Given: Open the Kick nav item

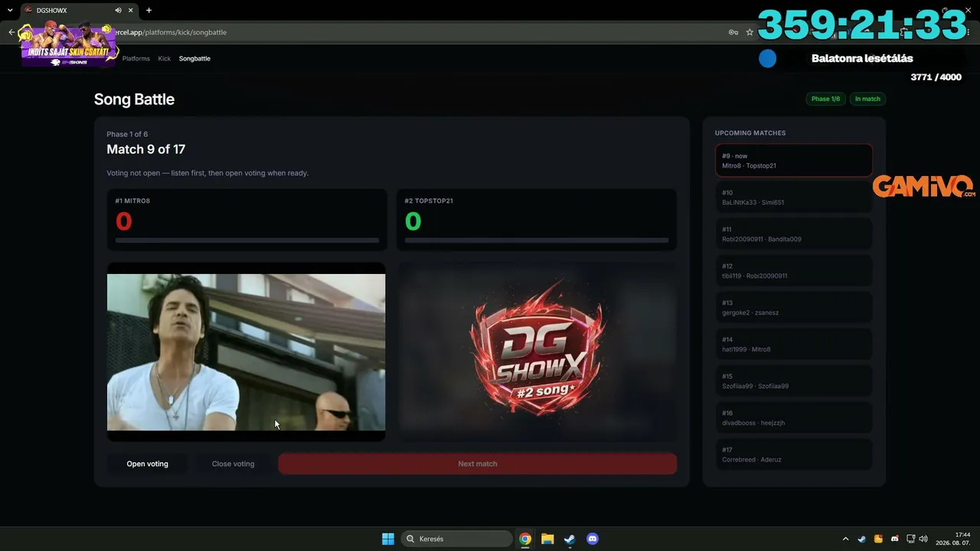Looking at the screenshot, I should [165, 58].
